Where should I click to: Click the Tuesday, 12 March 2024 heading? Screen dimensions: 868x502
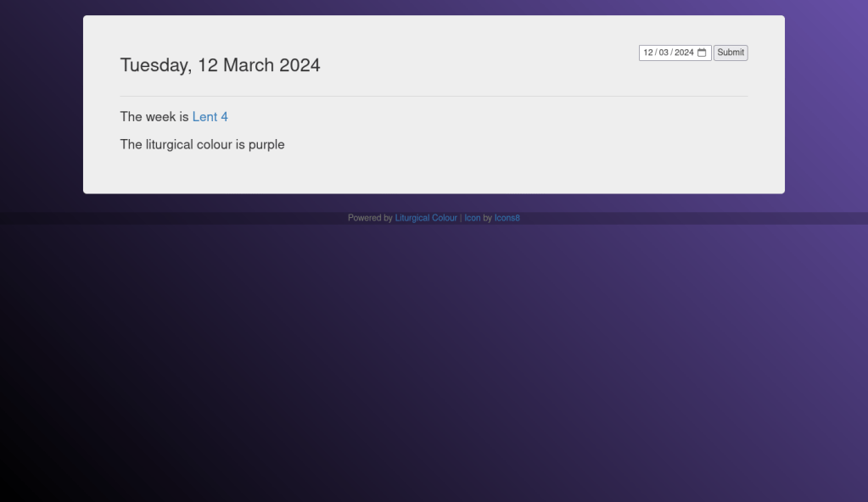(x=220, y=65)
